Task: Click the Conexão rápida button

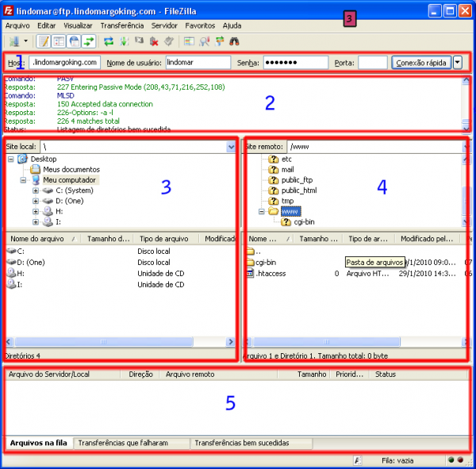Action: (x=421, y=63)
